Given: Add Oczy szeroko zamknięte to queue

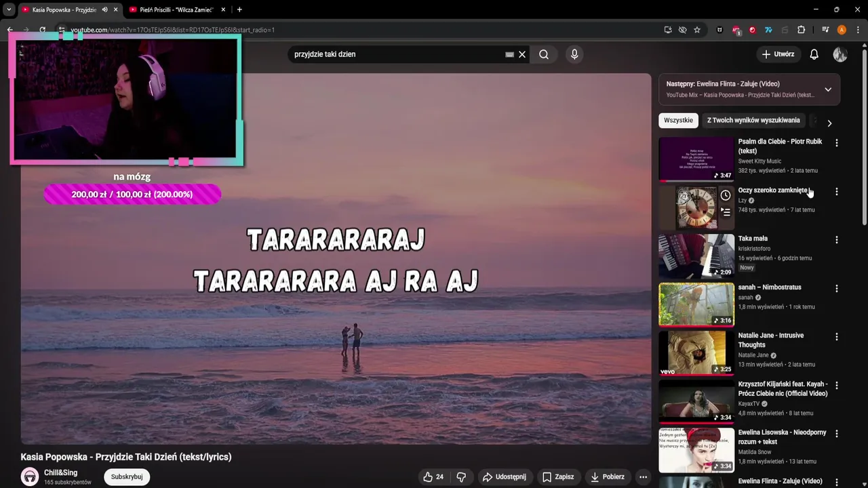Looking at the screenshot, I should pyautogui.click(x=726, y=212).
